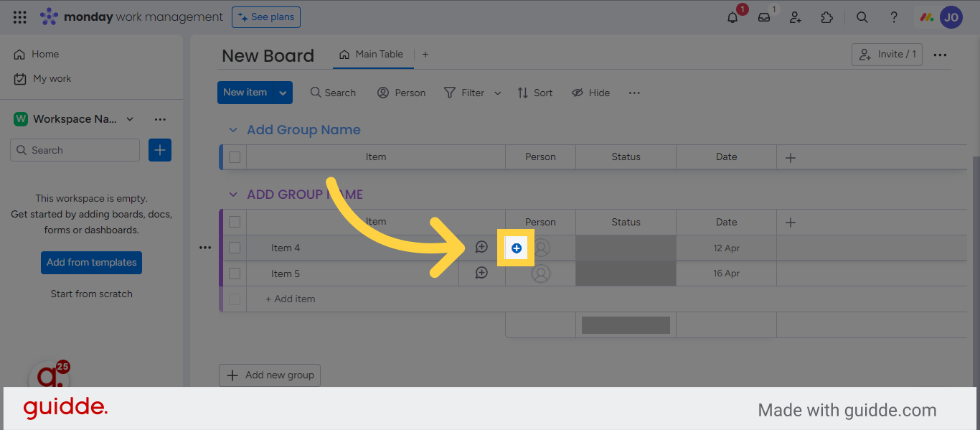Expand the New item dropdown arrow
This screenshot has height=430, width=980.
(283, 93)
